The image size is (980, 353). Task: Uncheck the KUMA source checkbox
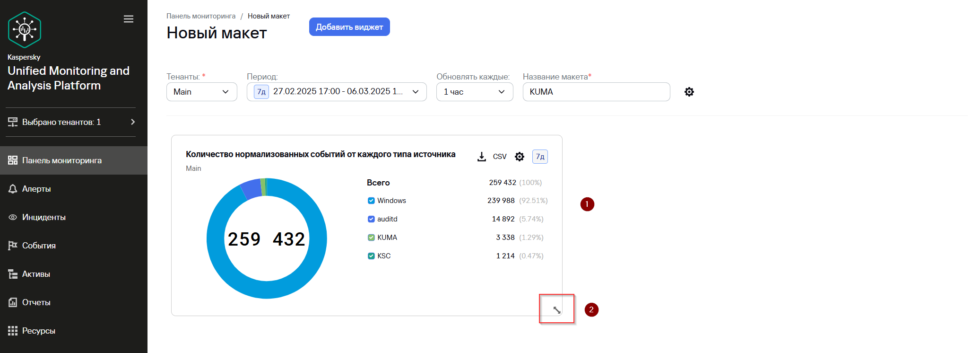(x=371, y=238)
